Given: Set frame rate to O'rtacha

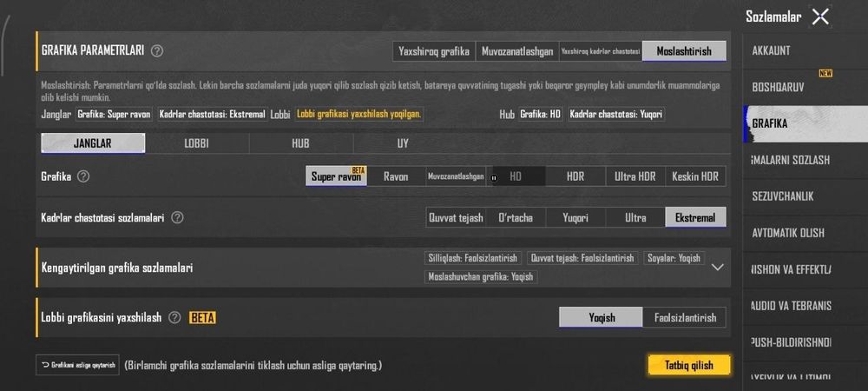Looking at the screenshot, I should (x=516, y=217).
